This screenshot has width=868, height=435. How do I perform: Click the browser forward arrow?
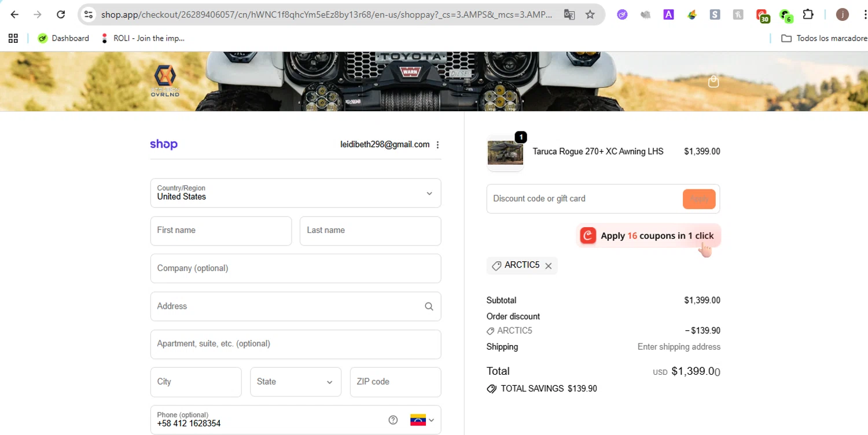pos(38,14)
